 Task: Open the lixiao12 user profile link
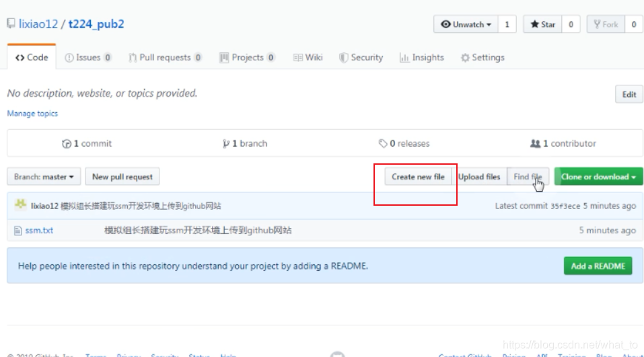tap(38, 24)
